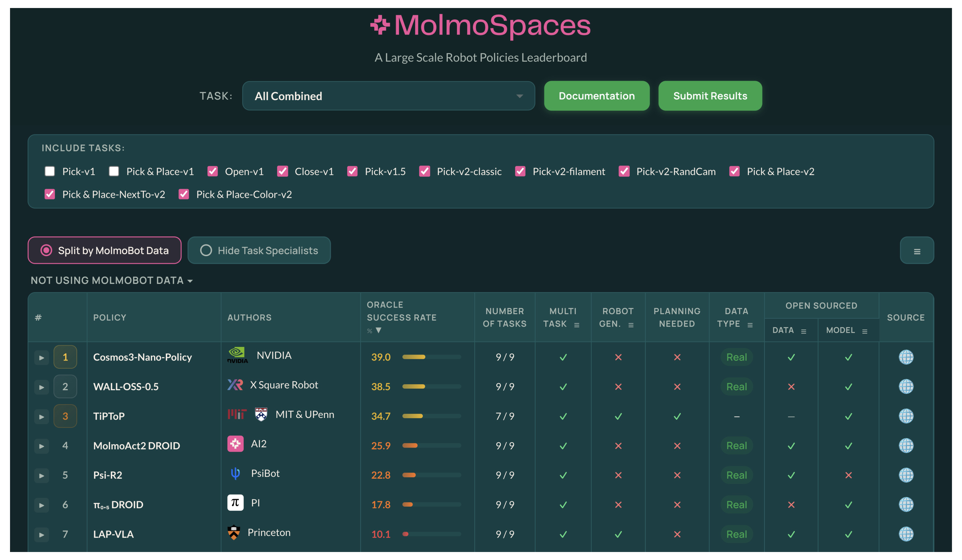This screenshot has height=560, width=962.
Task: Click the MIT logo icon
Action: 237,414
